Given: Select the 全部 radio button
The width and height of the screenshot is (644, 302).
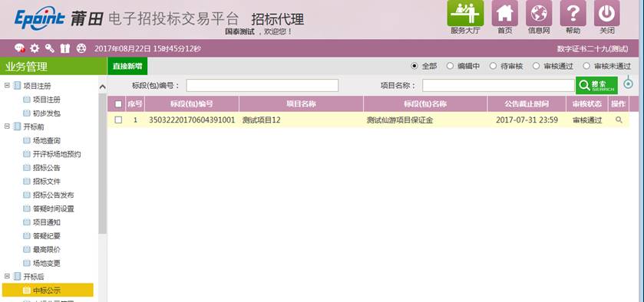Looking at the screenshot, I should tap(414, 66).
